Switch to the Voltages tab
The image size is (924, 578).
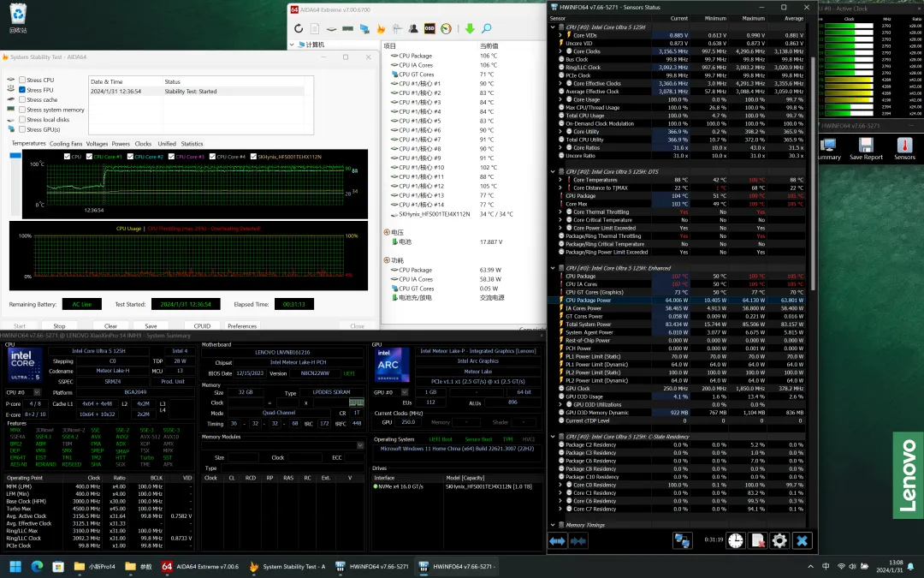click(97, 143)
